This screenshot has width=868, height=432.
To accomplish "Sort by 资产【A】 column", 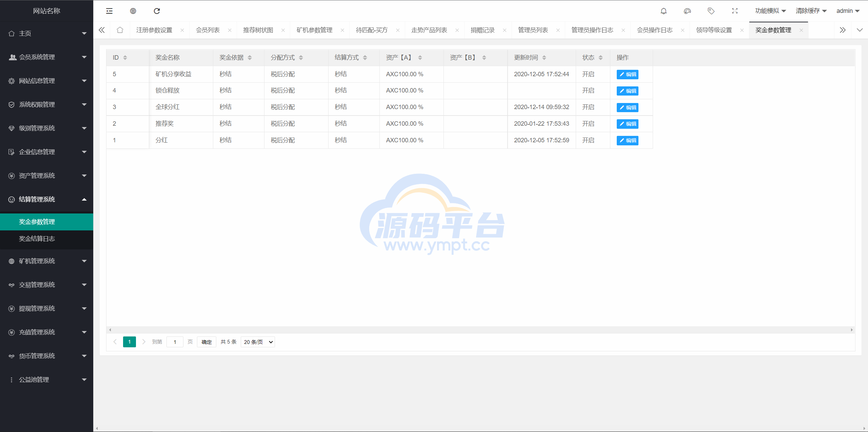I will [420, 58].
